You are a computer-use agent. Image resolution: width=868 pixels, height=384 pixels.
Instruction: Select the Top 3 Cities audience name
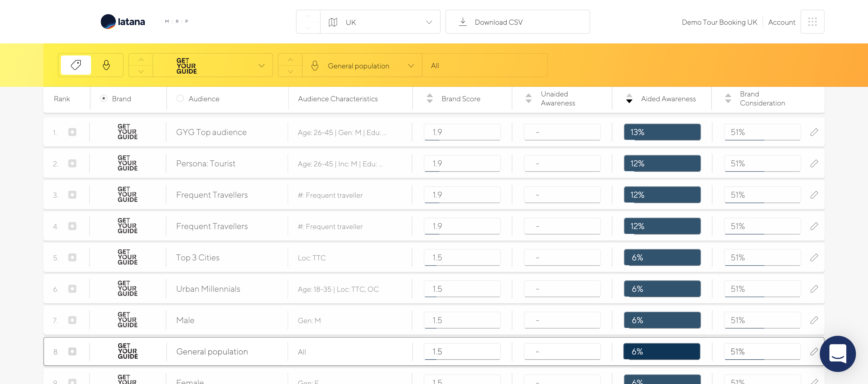pyautogui.click(x=198, y=257)
